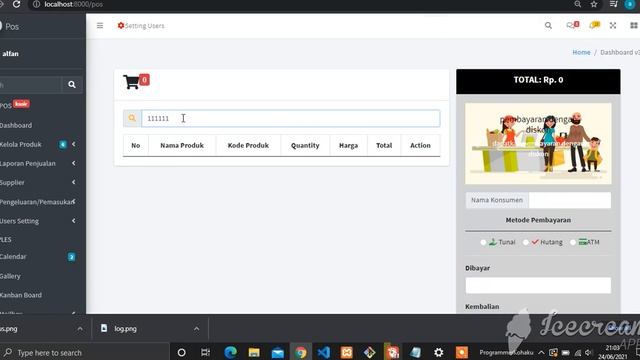Open the log.png downloaded file

(x=124, y=329)
